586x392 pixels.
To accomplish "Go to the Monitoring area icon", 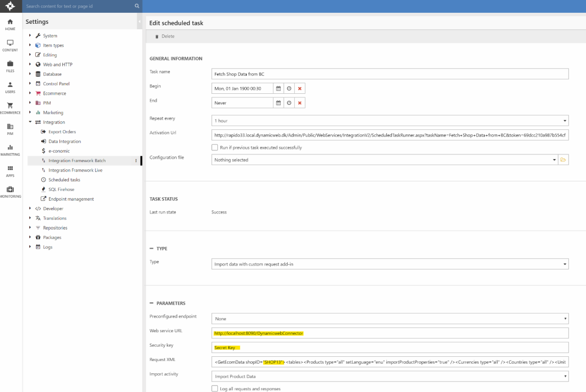I will pos(10,192).
